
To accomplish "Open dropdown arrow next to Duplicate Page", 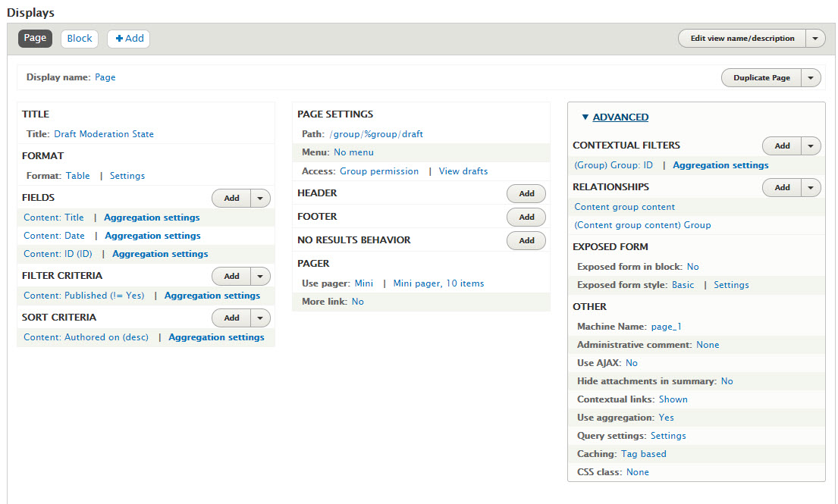I will [811, 78].
